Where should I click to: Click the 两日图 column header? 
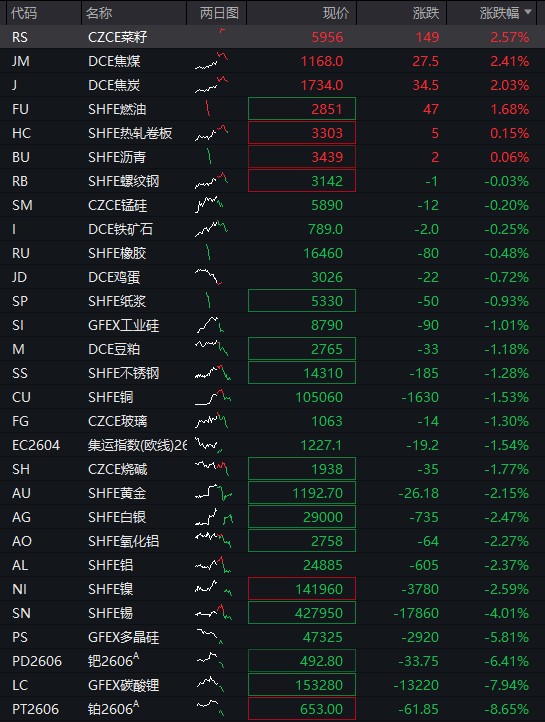[x=217, y=13]
